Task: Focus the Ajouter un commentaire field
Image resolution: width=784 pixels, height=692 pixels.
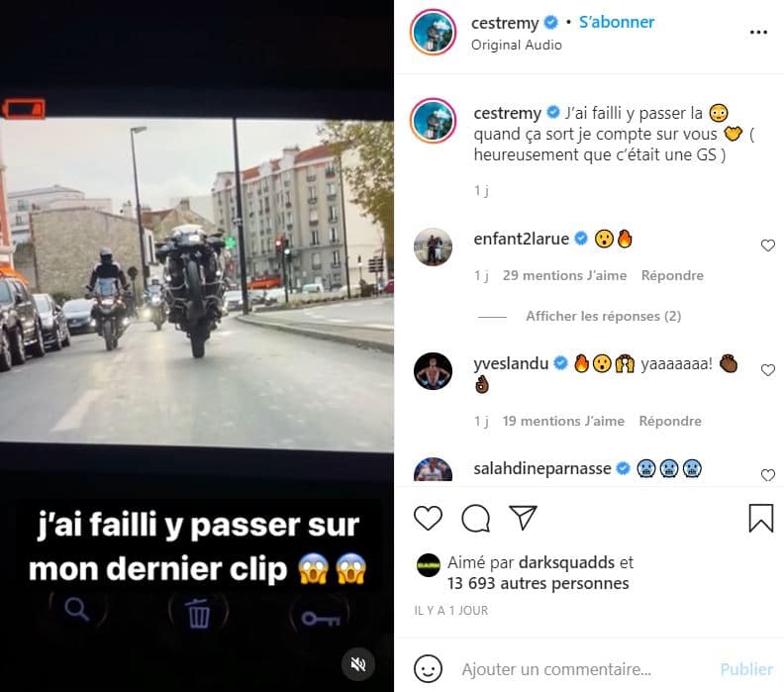Action: pyautogui.click(x=556, y=669)
